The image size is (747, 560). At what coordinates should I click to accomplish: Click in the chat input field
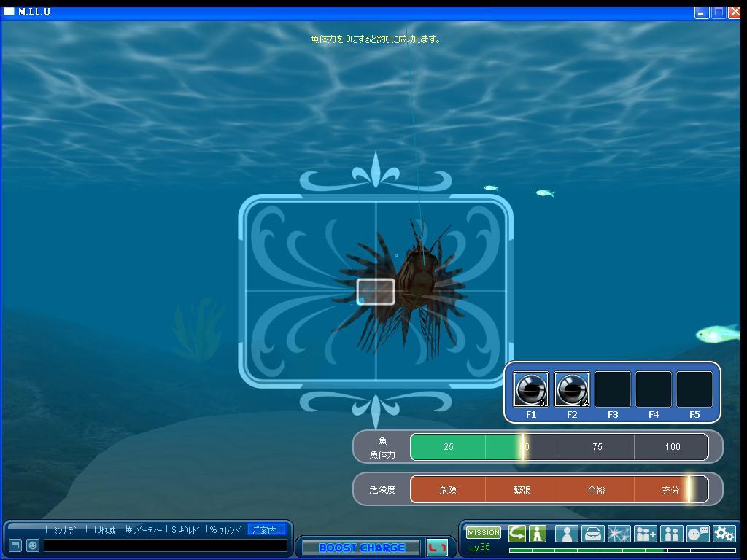tap(166, 545)
